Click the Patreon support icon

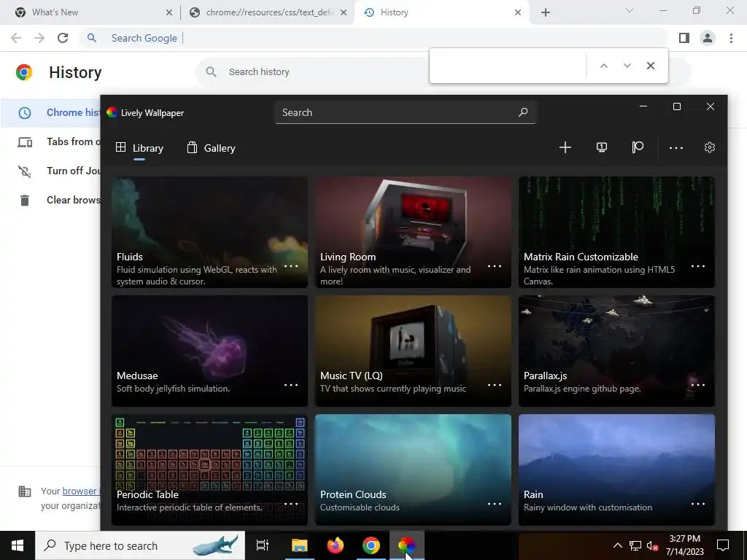(x=638, y=147)
